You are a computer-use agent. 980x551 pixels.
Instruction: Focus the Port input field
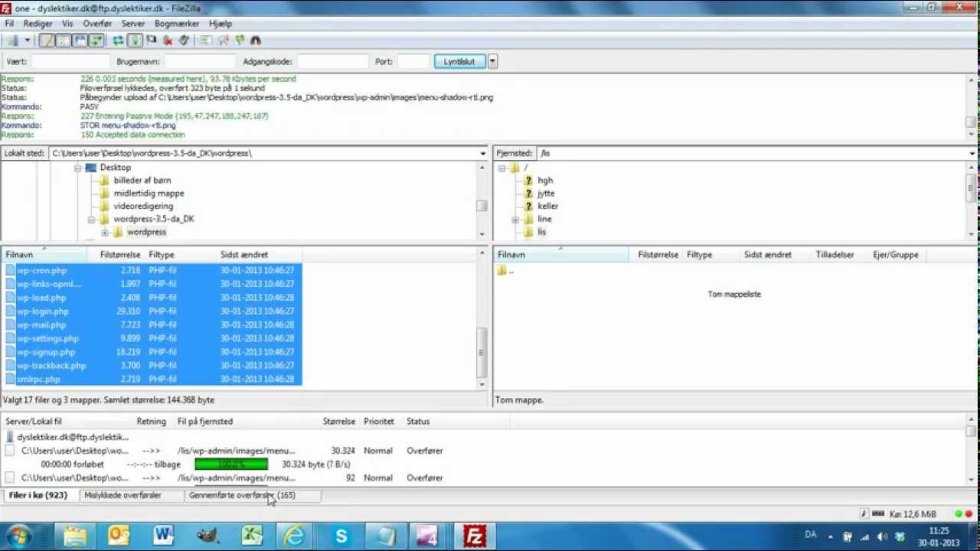pos(413,61)
